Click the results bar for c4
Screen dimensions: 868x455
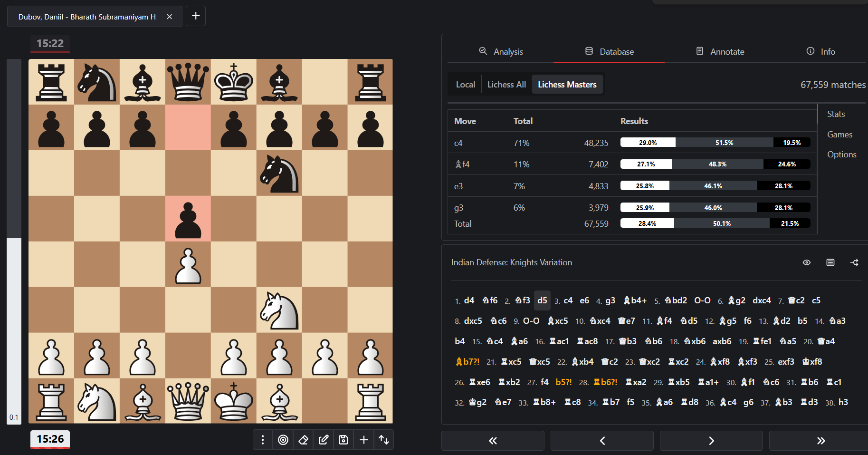[715, 143]
